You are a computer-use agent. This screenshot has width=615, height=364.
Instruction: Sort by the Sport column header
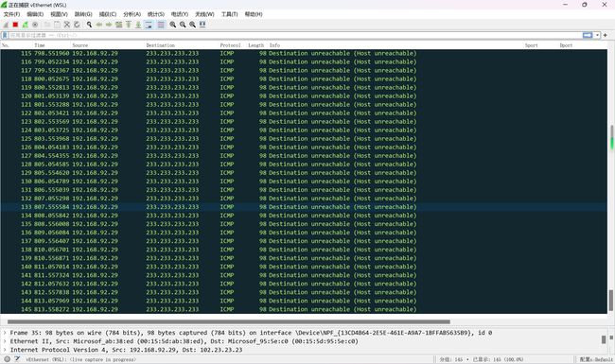pos(531,45)
